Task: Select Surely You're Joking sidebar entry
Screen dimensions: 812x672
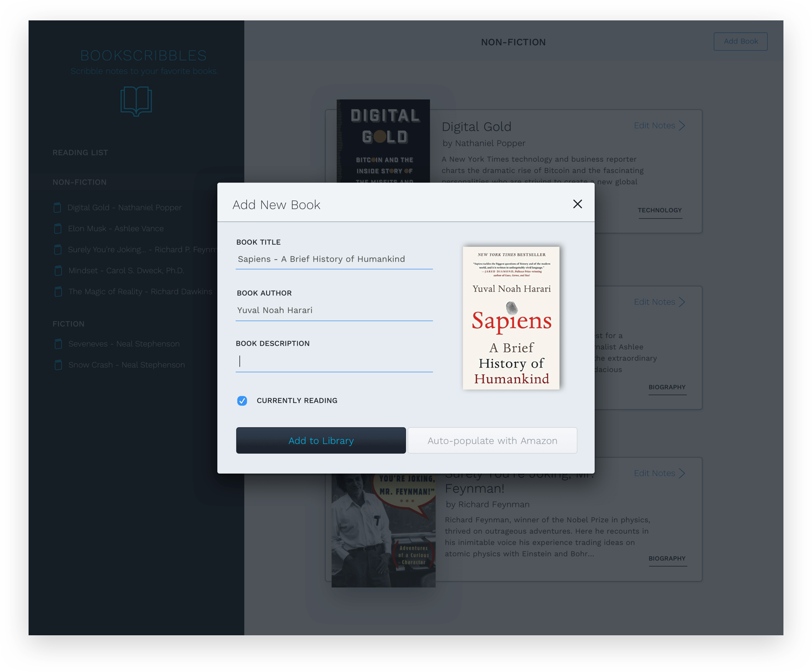Action: (x=143, y=249)
